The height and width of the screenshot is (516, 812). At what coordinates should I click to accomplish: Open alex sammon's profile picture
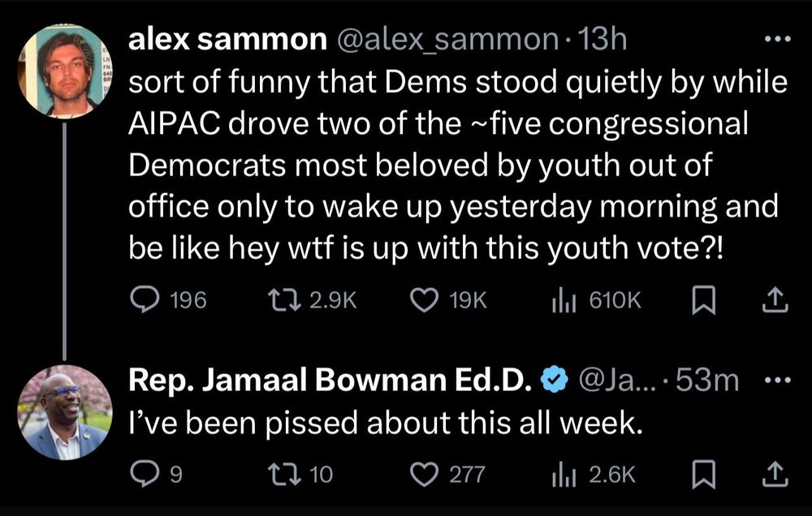62,70
